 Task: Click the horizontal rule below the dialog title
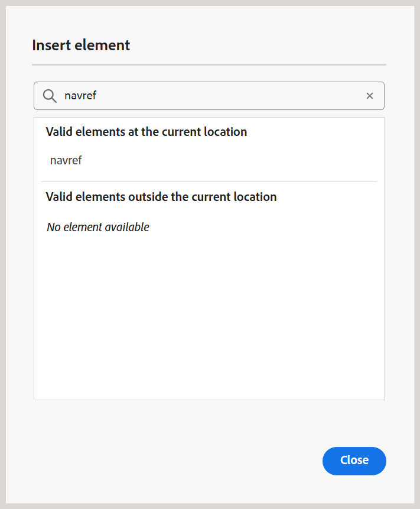[x=209, y=65]
